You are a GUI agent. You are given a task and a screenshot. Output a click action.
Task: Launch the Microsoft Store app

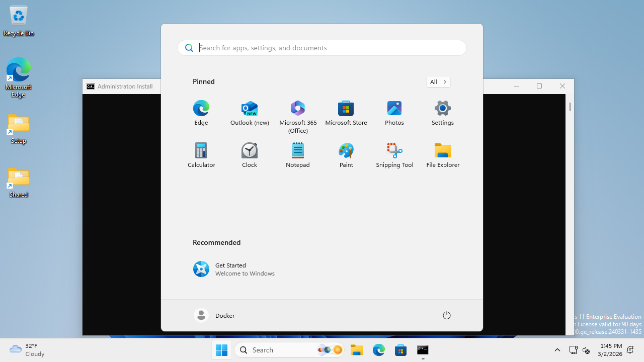[346, 113]
